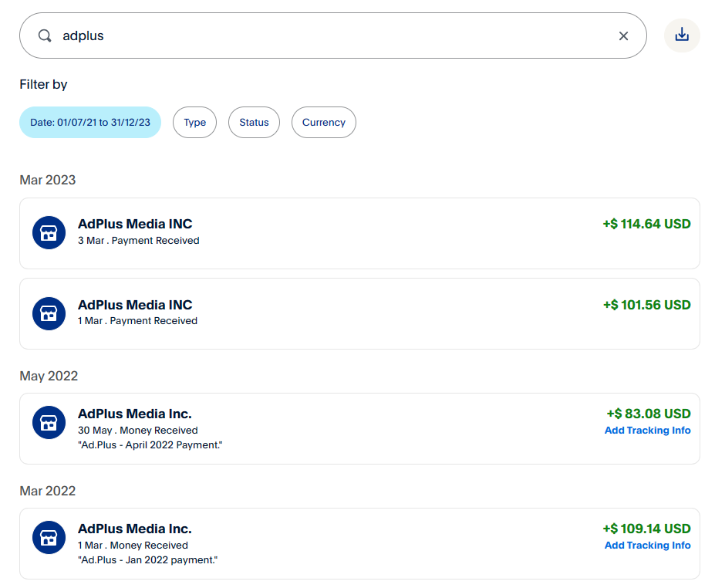Image resolution: width=715 pixels, height=588 pixels.
Task: Add Tracking Info for the $109.14 payment
Action: pos(648,545)
